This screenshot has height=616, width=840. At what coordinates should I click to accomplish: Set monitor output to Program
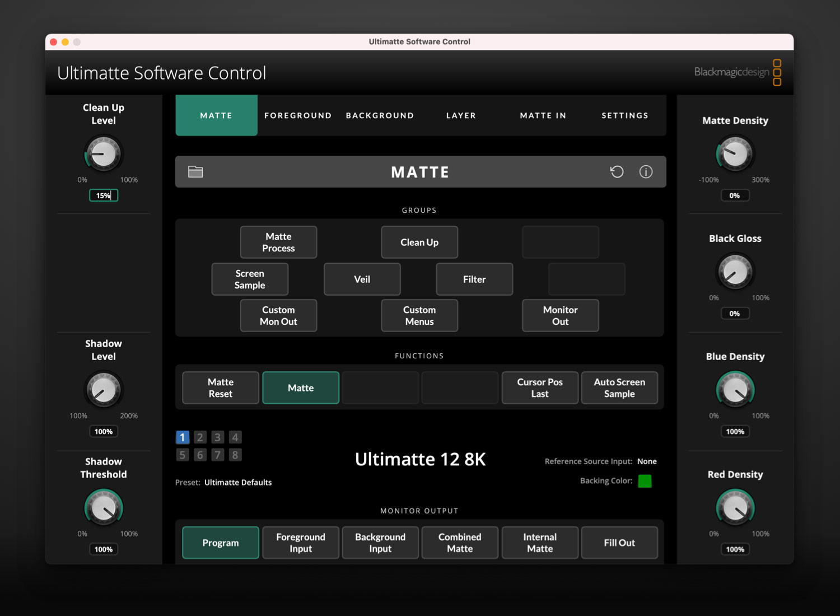[221, 543]
